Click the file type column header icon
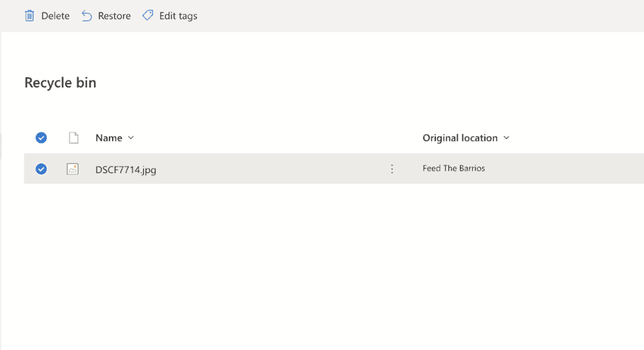This screenshot has height=350, width=644. tap(73, 138)
